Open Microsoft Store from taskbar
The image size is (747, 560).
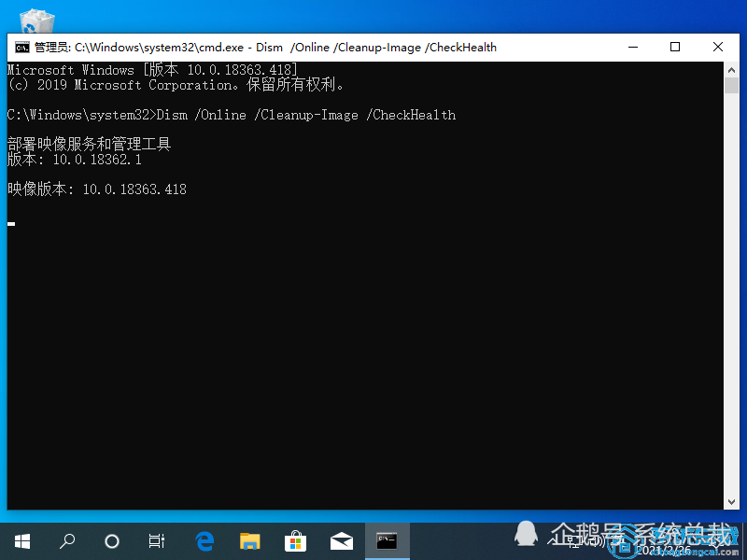[295, 541]
